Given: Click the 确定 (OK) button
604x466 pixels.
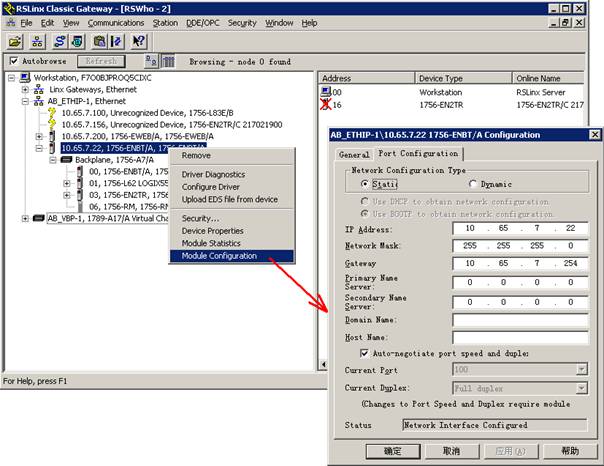Looking at the screenshot, I should [393, 451].
